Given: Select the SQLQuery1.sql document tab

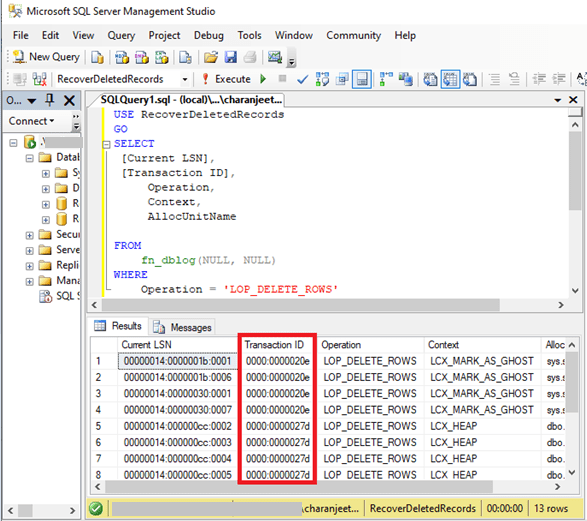Looking at the screenshot, I should 191,100.
